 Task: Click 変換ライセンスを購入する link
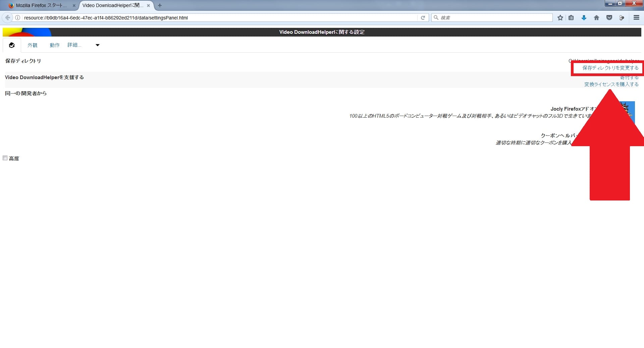pyautogui.click(x=611, y=84)
